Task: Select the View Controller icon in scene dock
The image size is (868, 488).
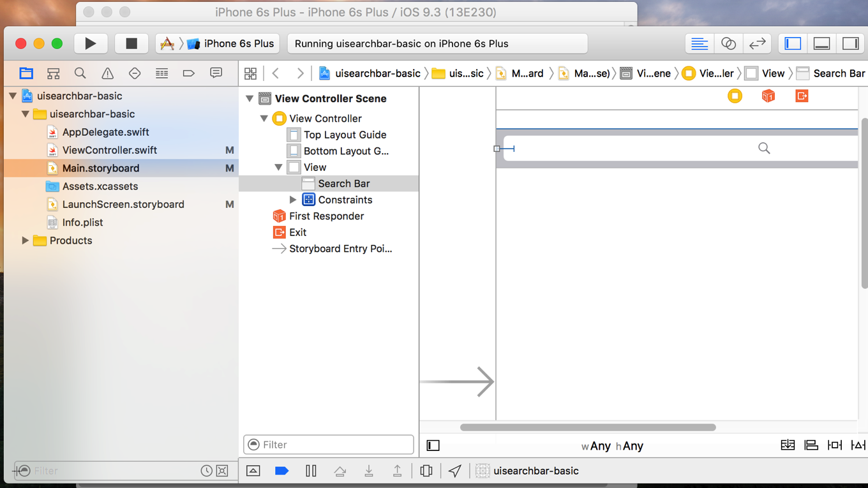Action: click(735, 96)
